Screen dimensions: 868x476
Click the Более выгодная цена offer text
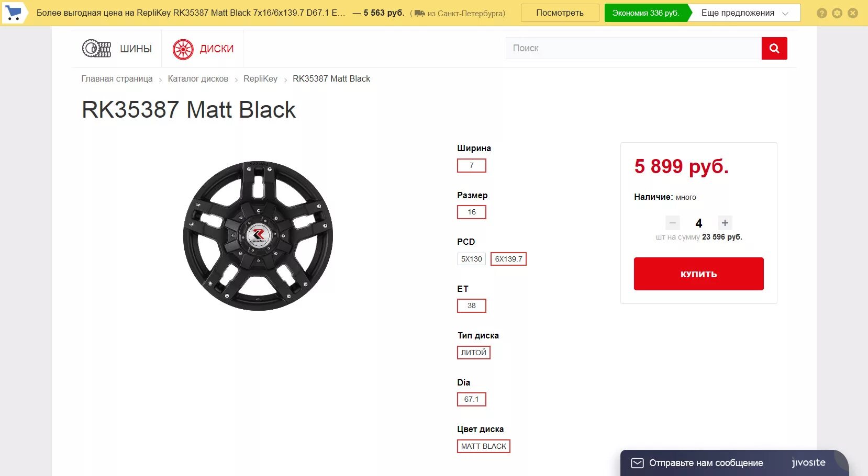tap(191, 13)
